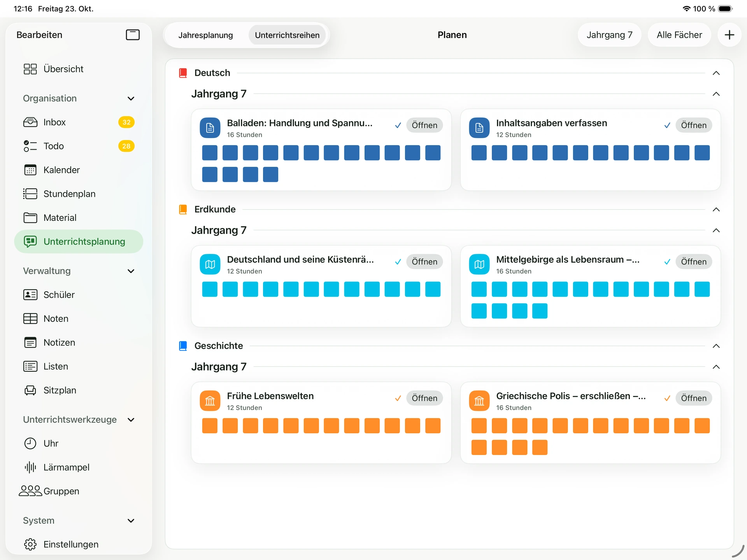
Task: Open the Mittelgebirge als Lebensraum unit
Action: [694, 262]
